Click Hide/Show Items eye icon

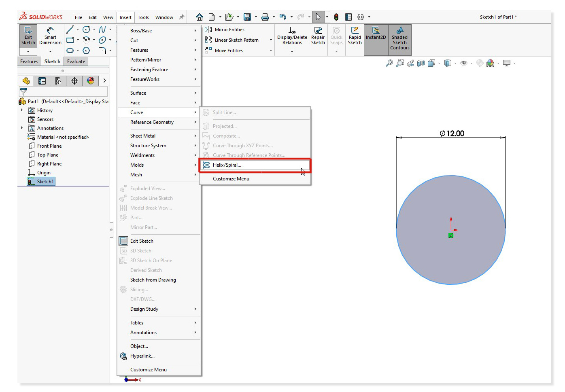click(464, 63)
